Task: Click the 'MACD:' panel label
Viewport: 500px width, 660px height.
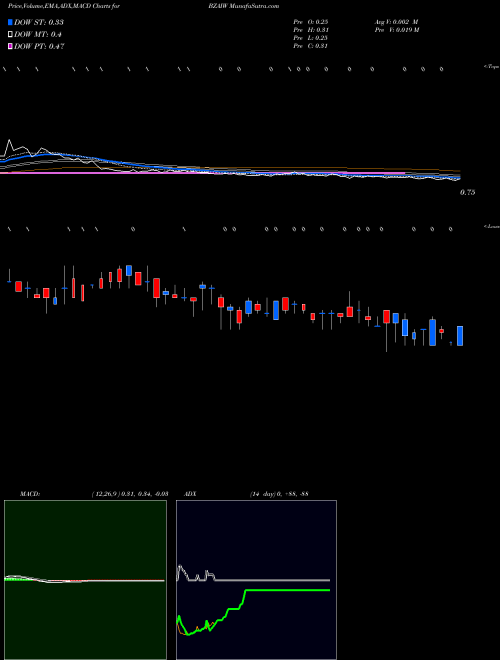Action: [x=30, y=493]
